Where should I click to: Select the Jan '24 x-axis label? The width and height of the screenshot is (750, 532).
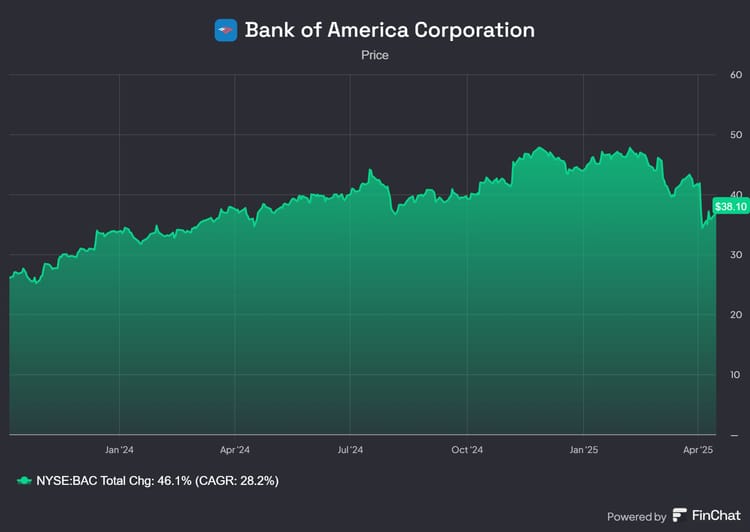click(119, 451)
